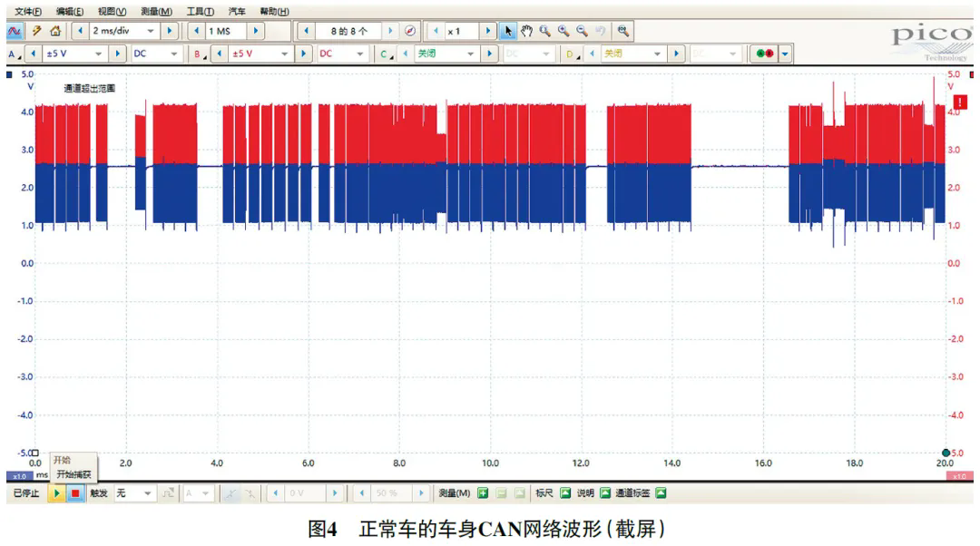Decrease timebase with left arrow beside 2 ms/div
Screen dimensions: 980x546
[80, 31]
